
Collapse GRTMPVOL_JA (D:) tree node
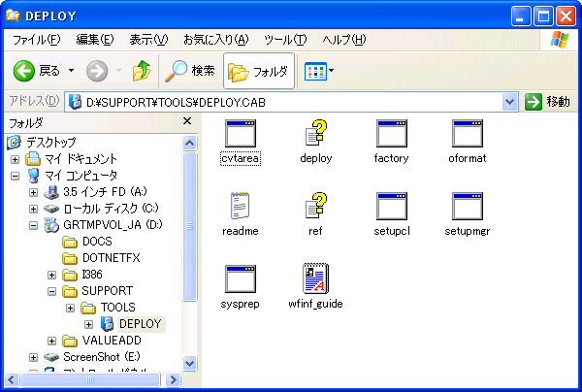coord(33,225)
